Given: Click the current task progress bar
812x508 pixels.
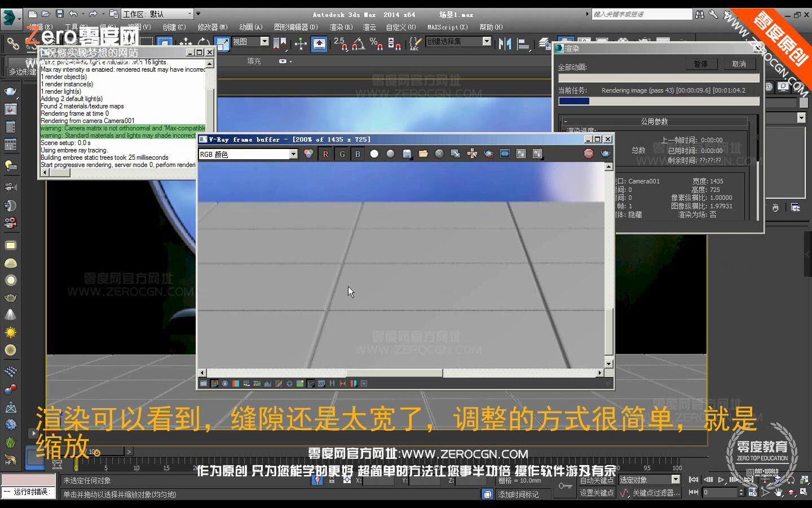Looking at the screenshot, I should pos(659,101).
